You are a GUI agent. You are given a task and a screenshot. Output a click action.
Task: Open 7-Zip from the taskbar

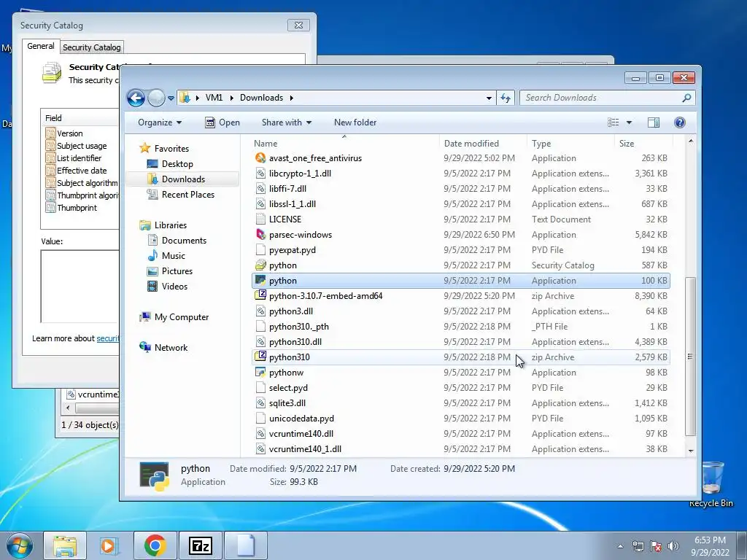pyautogui.click(x=200, y=545)
